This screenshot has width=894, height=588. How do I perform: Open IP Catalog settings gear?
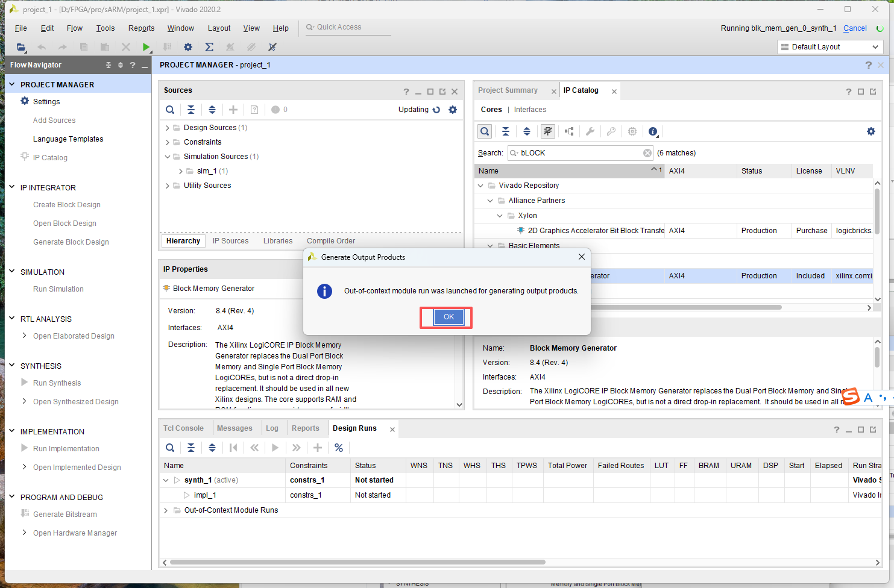[871, 131]
